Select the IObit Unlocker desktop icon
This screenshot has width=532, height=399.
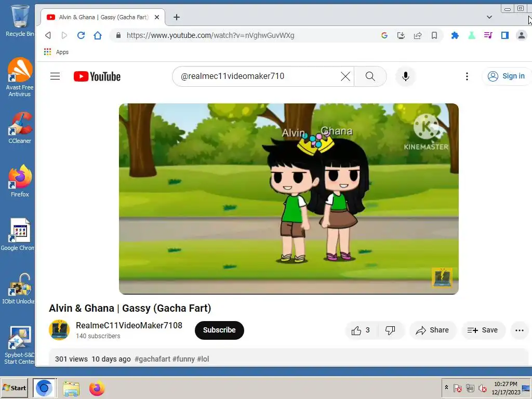click(18, 288)
